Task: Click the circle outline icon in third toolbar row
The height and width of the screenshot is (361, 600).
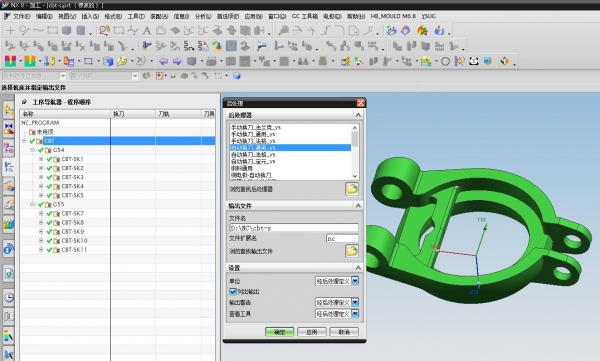Action: coord(445,61)
